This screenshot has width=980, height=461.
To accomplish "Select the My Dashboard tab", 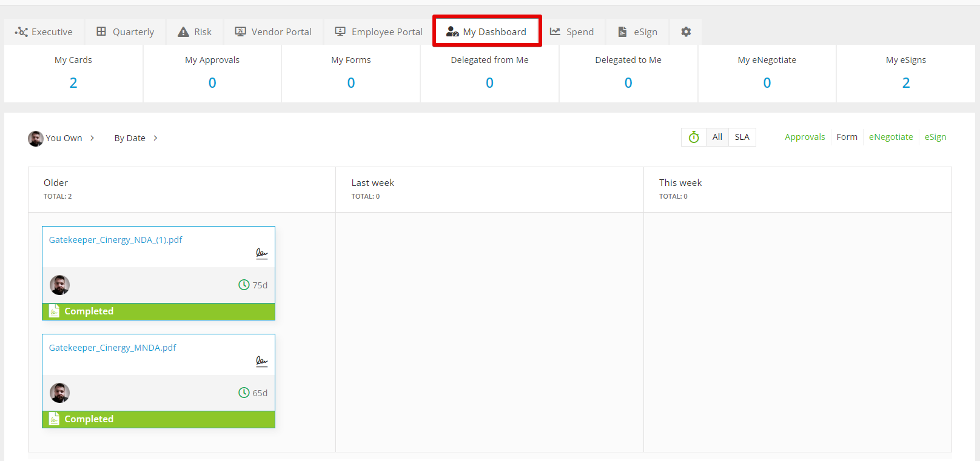I will (487, 32).
